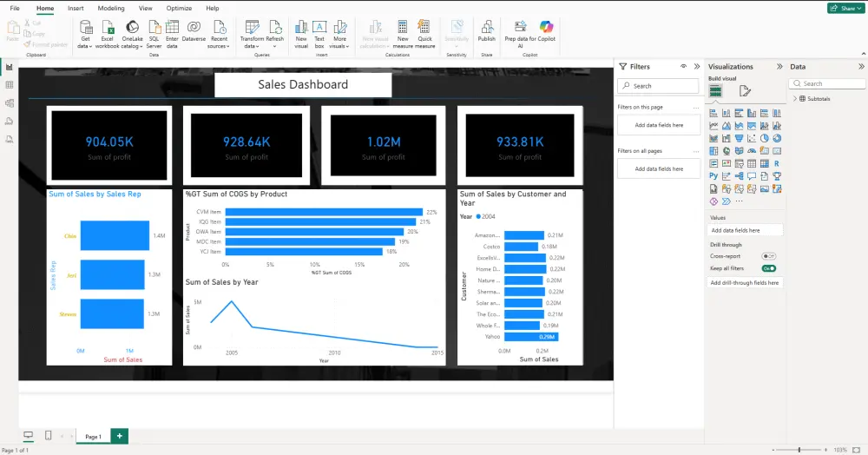This screenshot has height=455, width=868.
Task: Add a new page with plus button
Action: [120, 436]
